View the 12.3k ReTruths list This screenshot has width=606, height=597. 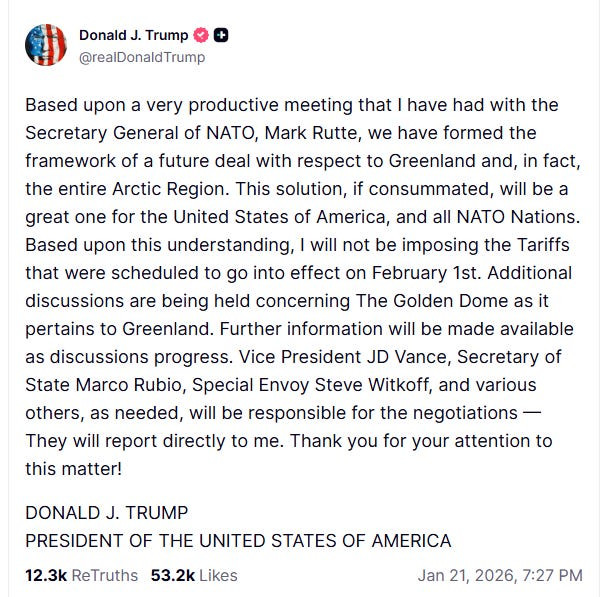click(x=82, y=574)
